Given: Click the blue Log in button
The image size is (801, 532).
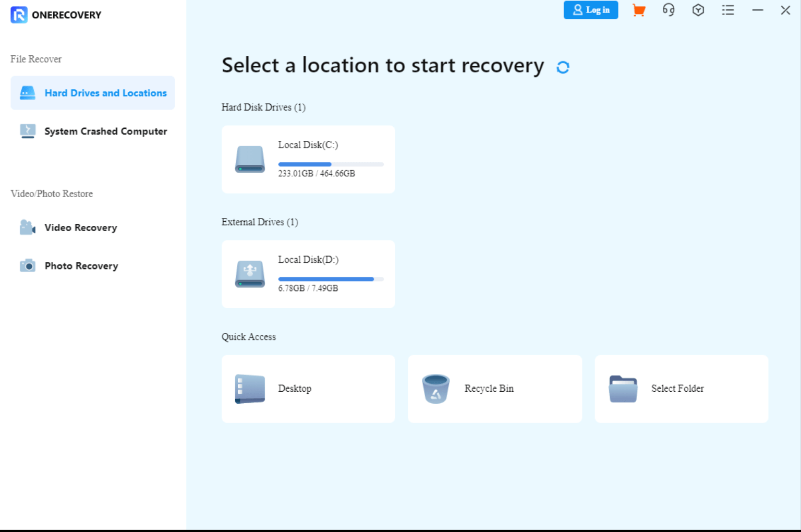Looking at the screenshot, I should [x=590, y=10].
